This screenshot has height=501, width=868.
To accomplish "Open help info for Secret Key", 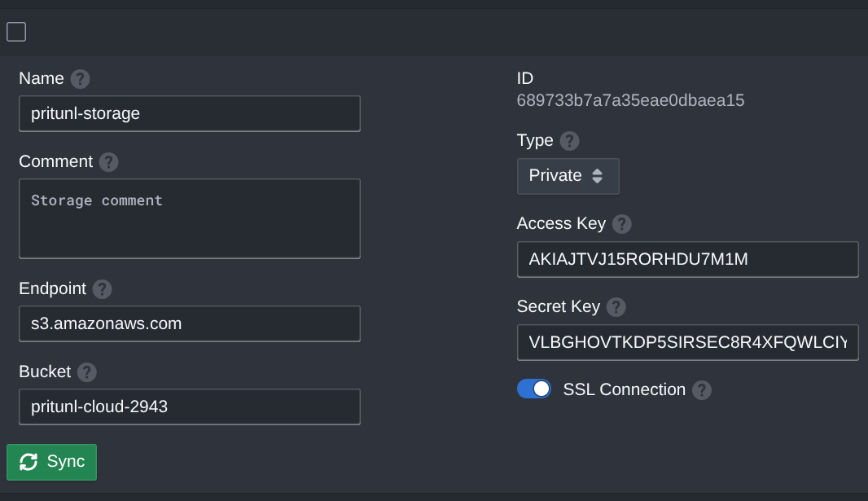I will click(616, 306).
